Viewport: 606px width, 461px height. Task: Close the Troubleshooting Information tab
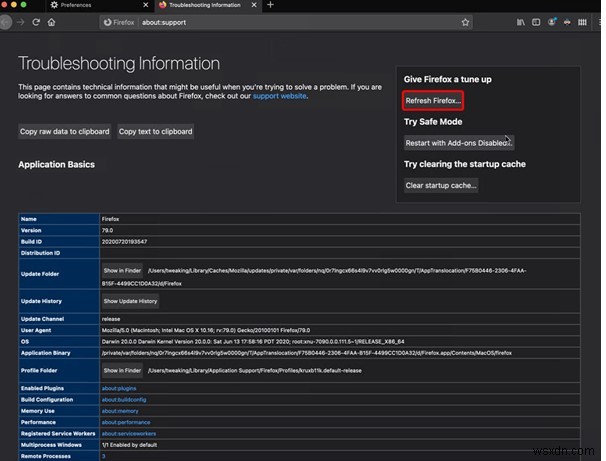coord(255,5)
